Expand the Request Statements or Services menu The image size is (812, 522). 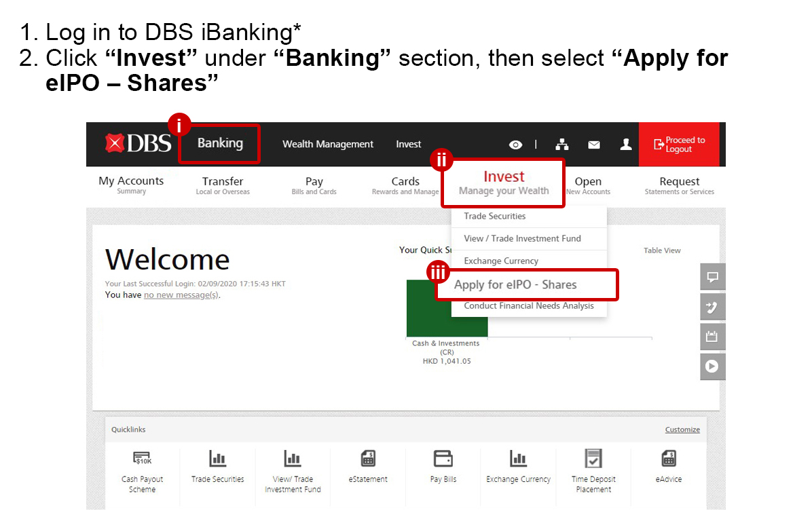click(679, 185)
